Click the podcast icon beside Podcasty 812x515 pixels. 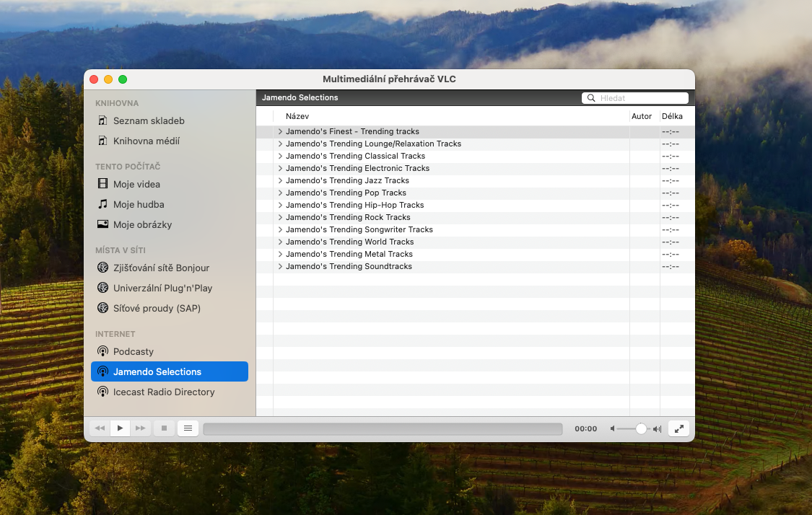coord(102,351)
